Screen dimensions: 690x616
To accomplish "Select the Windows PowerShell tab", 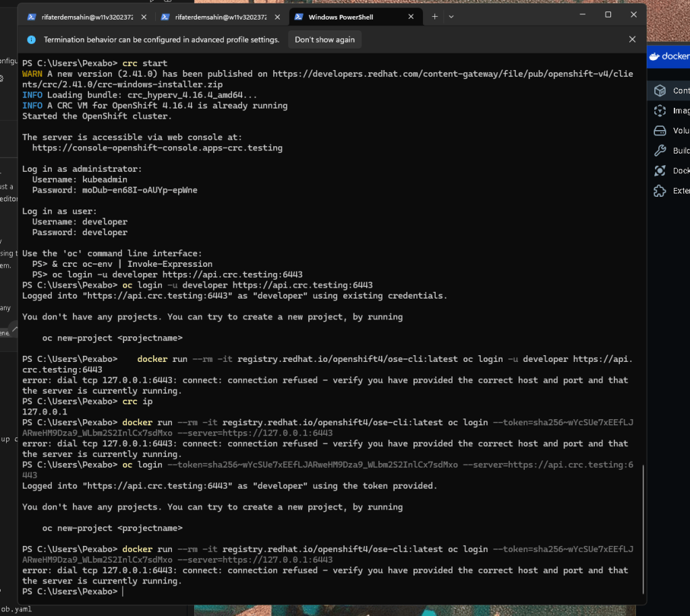I will click(355, 17).
